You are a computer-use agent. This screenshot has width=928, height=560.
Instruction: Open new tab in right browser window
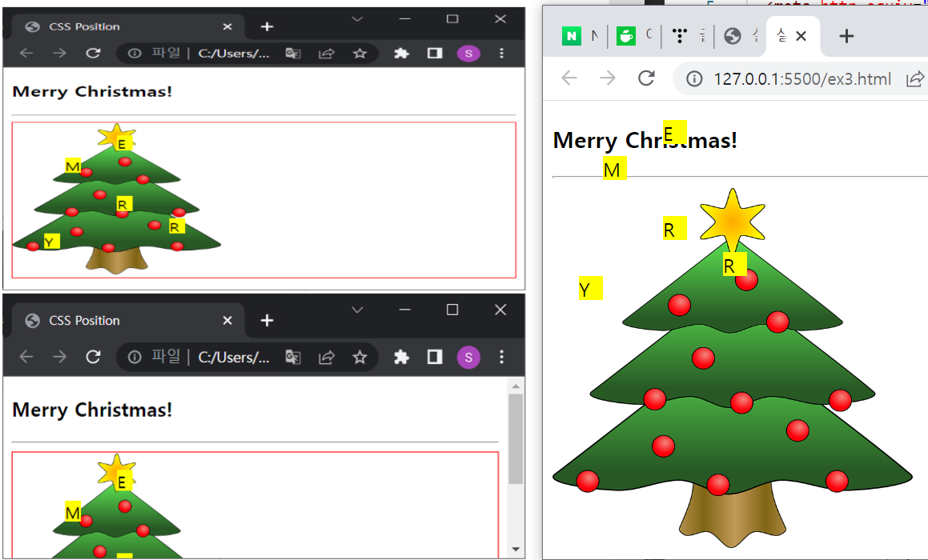846,36
